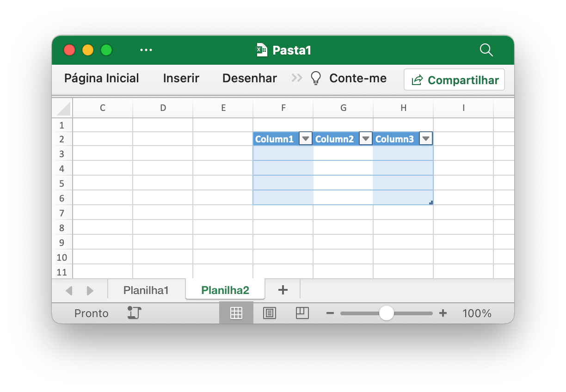
Task: Select the Planilha2 sheet tab
Action: tap(225, 290)
